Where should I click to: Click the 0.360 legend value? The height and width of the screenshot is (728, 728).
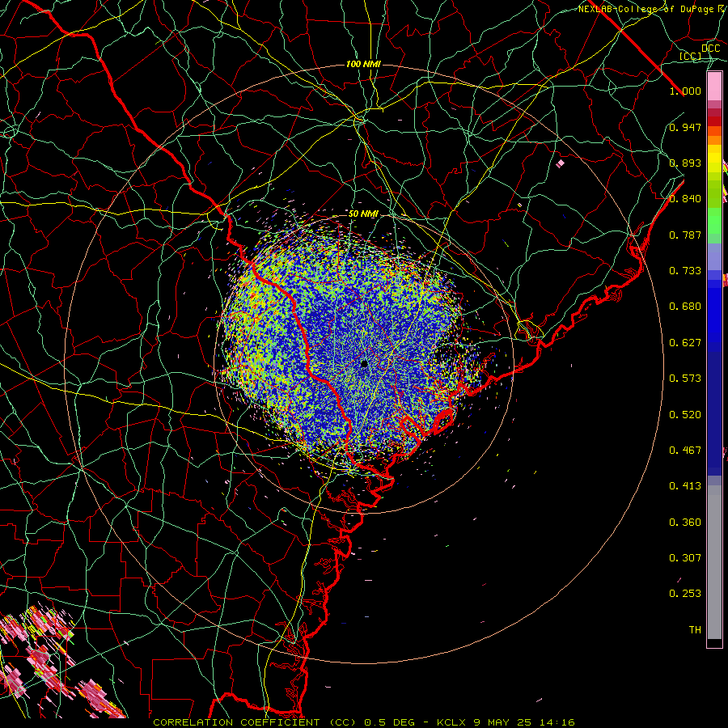(x=685, y=523)
